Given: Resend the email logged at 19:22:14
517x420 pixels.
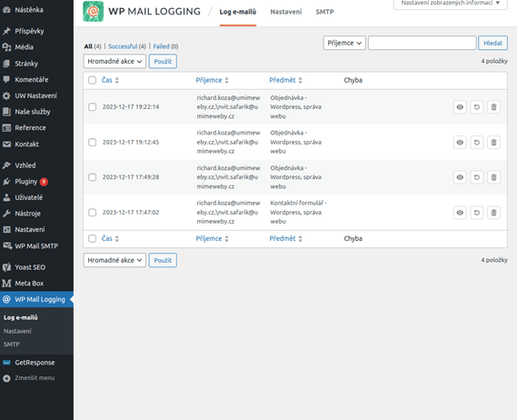Looking at the screenshot, I should coord(477,107).
